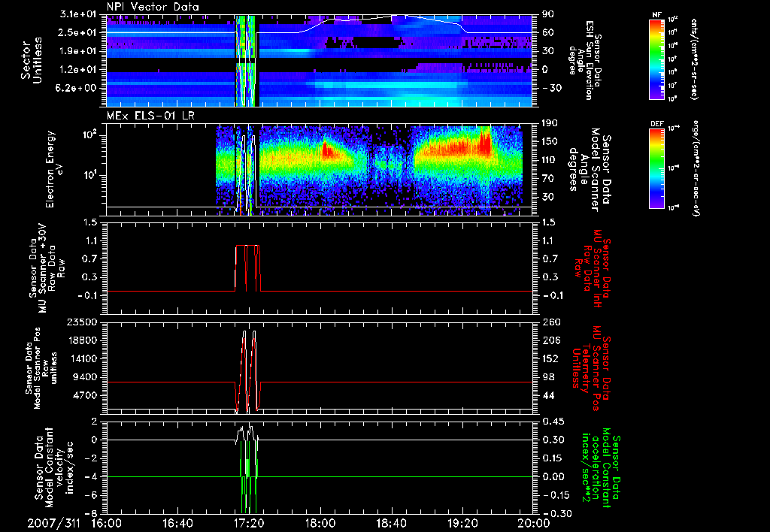Click the -8 velocity tick label
The image size is (770, 532).
91,513
